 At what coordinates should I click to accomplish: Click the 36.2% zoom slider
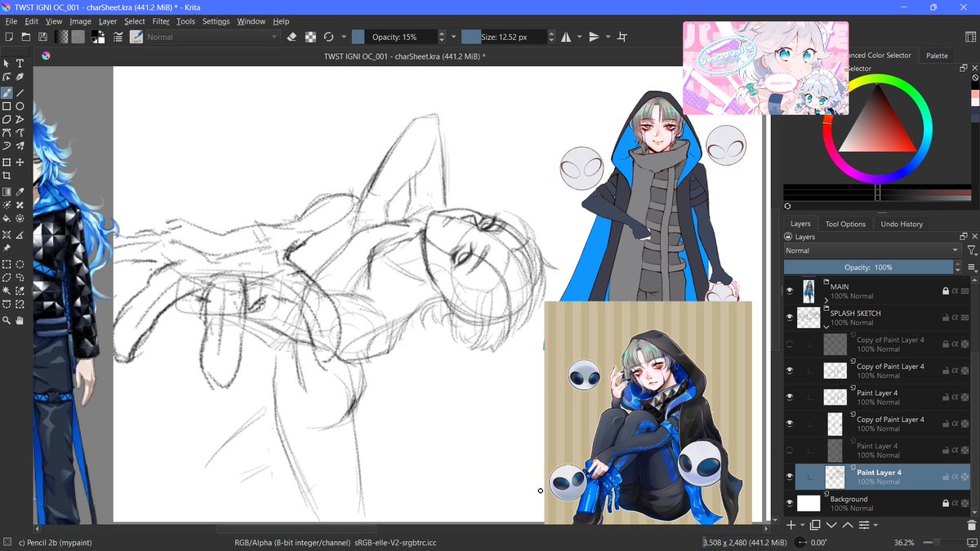pos(943,542)
